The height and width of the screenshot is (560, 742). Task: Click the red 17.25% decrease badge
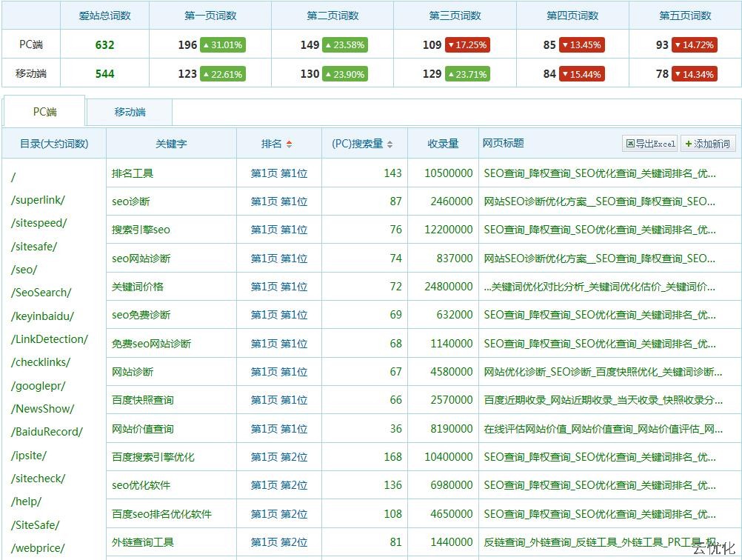pyautogui.click(x=467, y=45)
